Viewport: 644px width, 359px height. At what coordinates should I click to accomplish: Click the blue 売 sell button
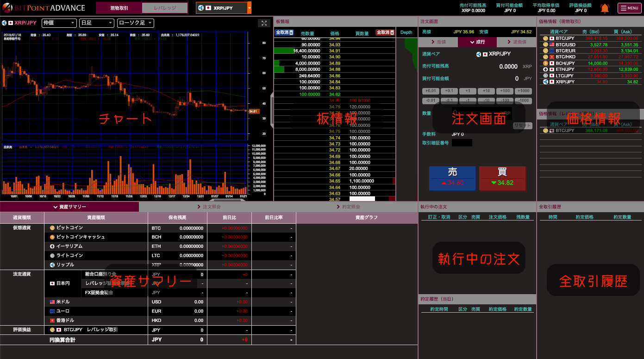(452, 178)
